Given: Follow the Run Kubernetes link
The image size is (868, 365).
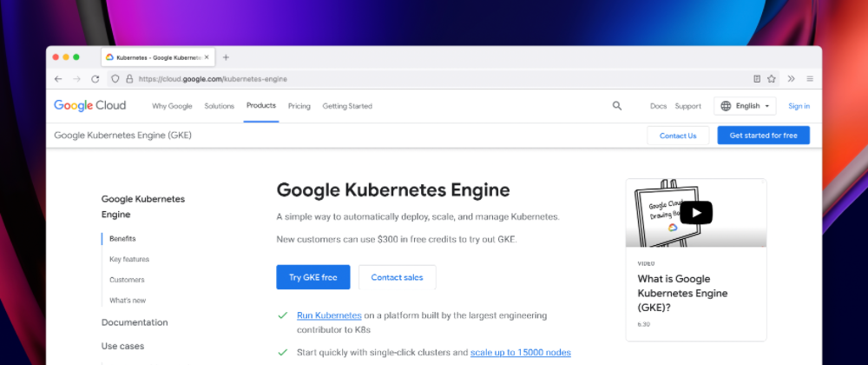Looking at the screenshot, I should click(329, 315).
